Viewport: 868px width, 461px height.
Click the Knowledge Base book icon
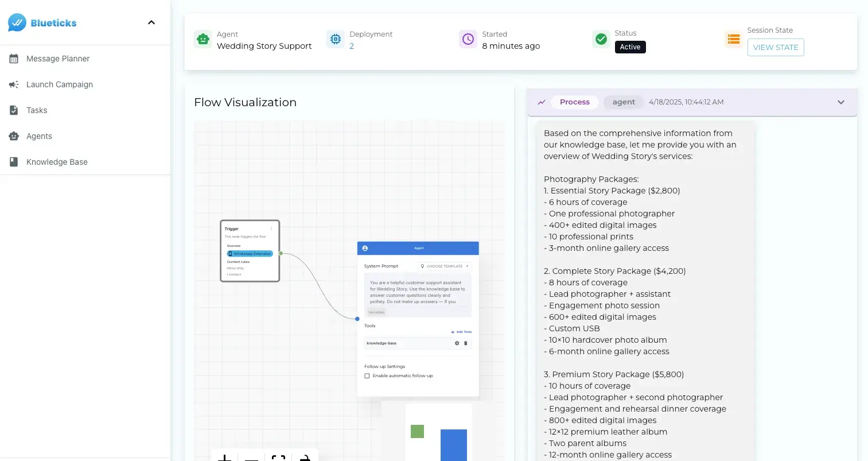[x=14, y=162]
